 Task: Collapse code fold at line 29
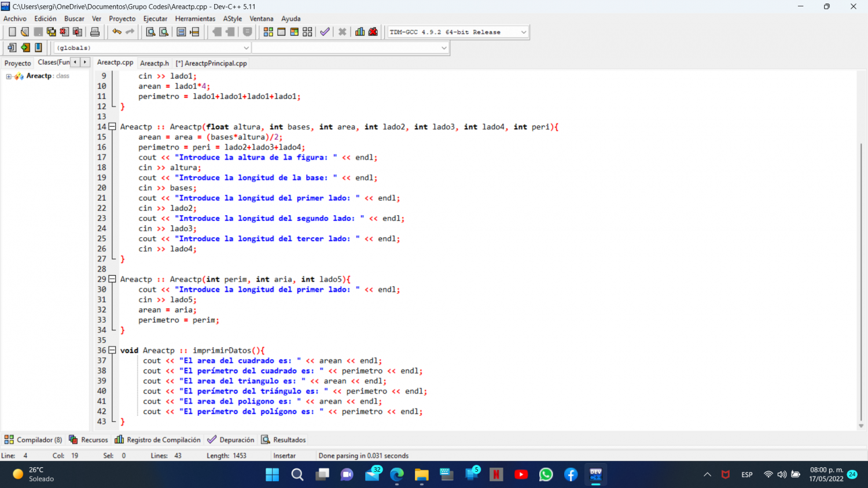click(x=112, y=279)
